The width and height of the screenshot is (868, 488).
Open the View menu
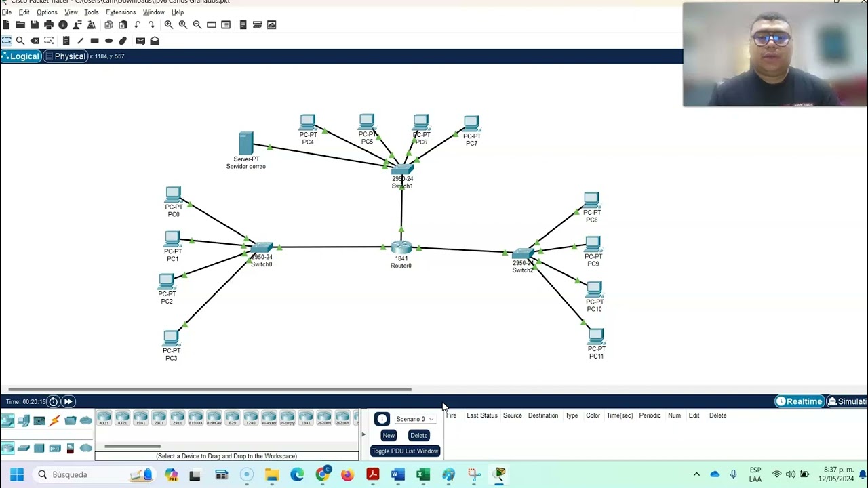coord(71,12)
